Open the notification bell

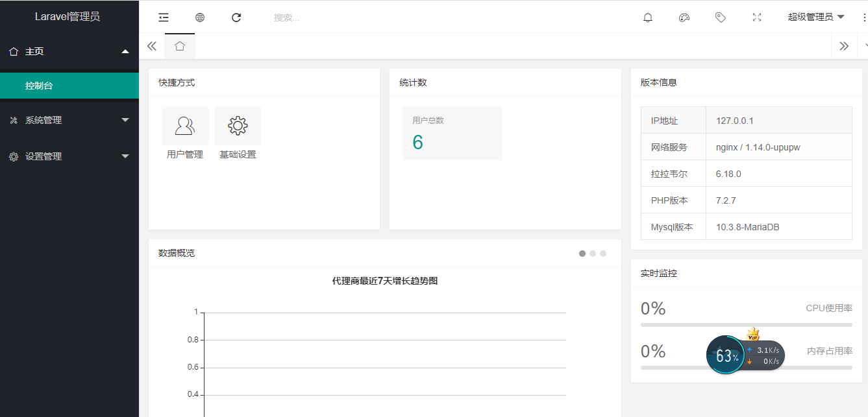[x=647, y=18]
